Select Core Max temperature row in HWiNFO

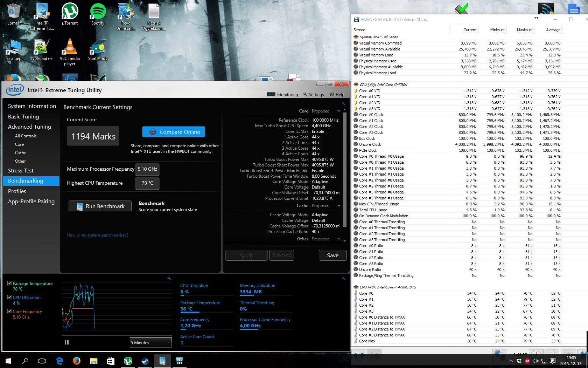pos(457,341)
